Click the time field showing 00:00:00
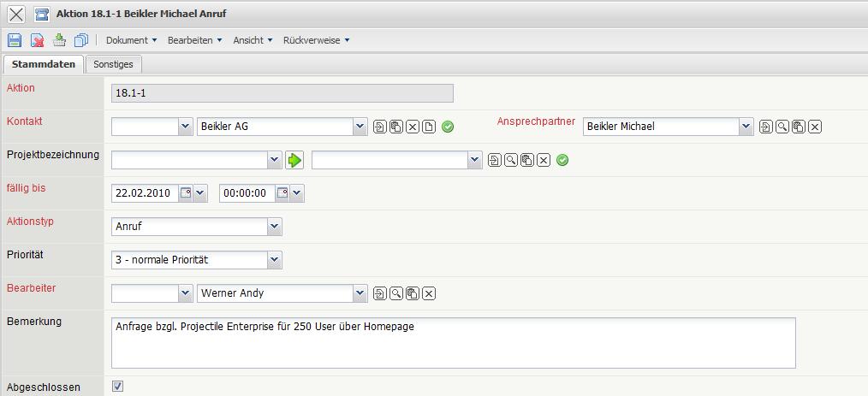Image resolution: width=868 pixels, height=396 pixels. point(247,193)
